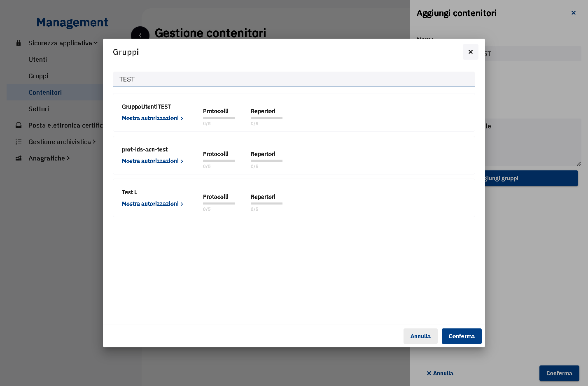The width and height of the screenshot is (588, 386).
Task: Click the back arrow beside Gestione contenitori
Action: [140, 35]
